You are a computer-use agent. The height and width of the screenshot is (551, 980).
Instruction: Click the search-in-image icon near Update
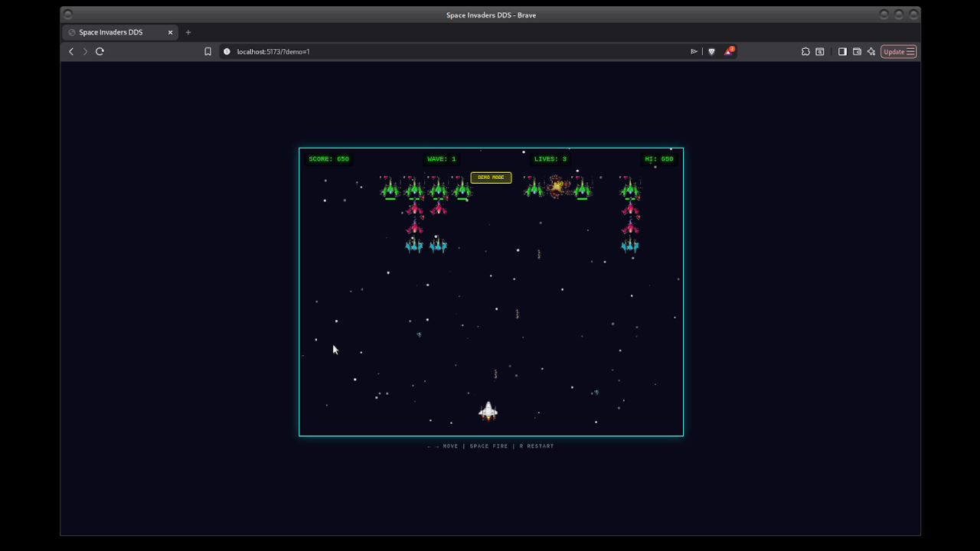coord(819,51)
